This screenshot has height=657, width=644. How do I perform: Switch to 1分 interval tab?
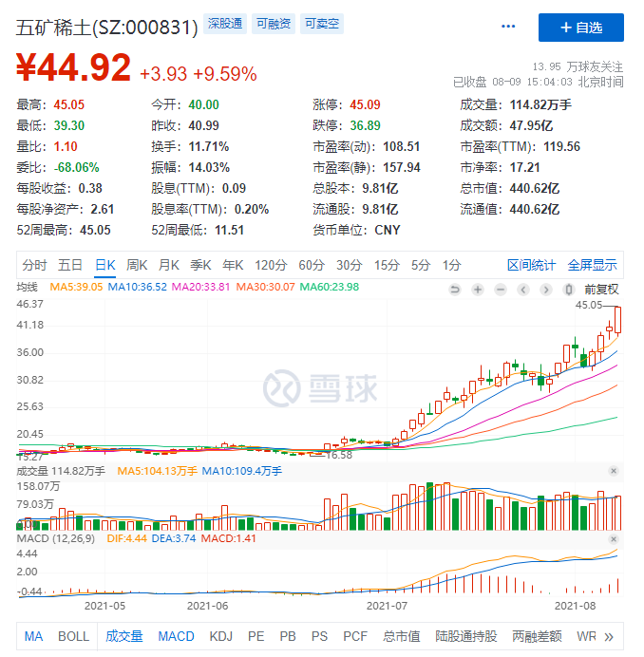click(451, 265)
